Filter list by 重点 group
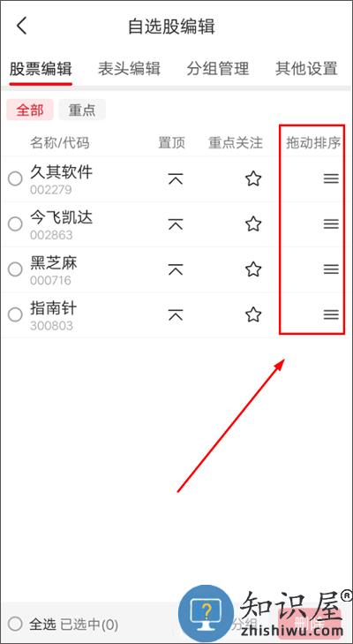The image size is (353, 644). tap(82, 110)
